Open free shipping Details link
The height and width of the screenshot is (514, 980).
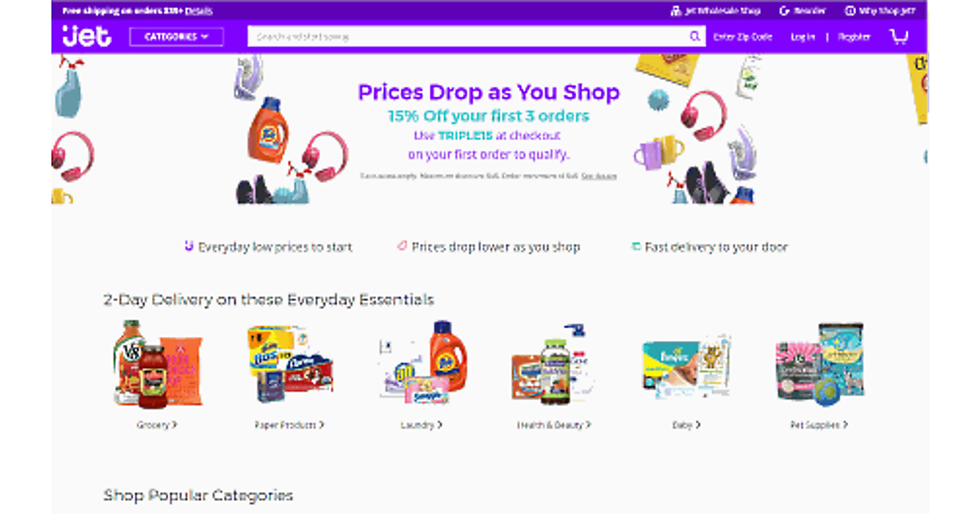[x=198, y=11]
